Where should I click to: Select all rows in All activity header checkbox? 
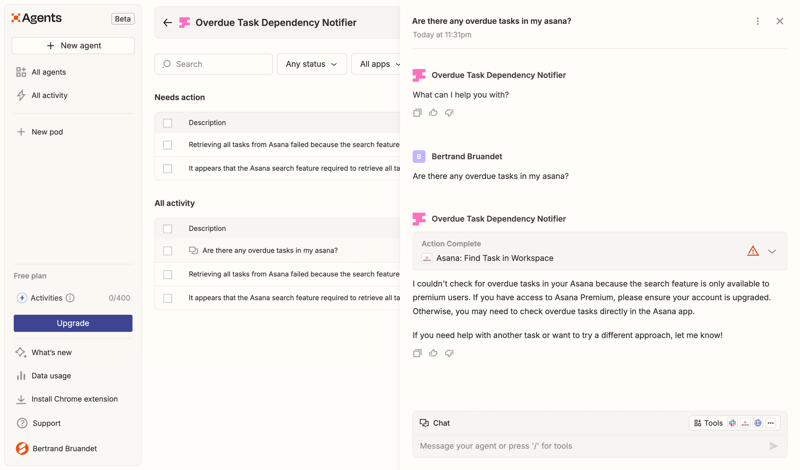pyautogui.click(x=167, y=229)
